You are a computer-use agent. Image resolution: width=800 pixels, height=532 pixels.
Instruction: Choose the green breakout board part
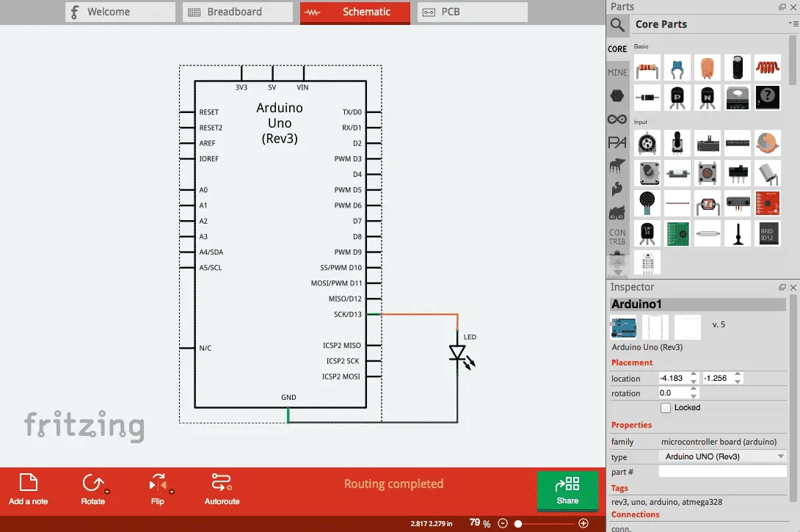tap(677, 233)
